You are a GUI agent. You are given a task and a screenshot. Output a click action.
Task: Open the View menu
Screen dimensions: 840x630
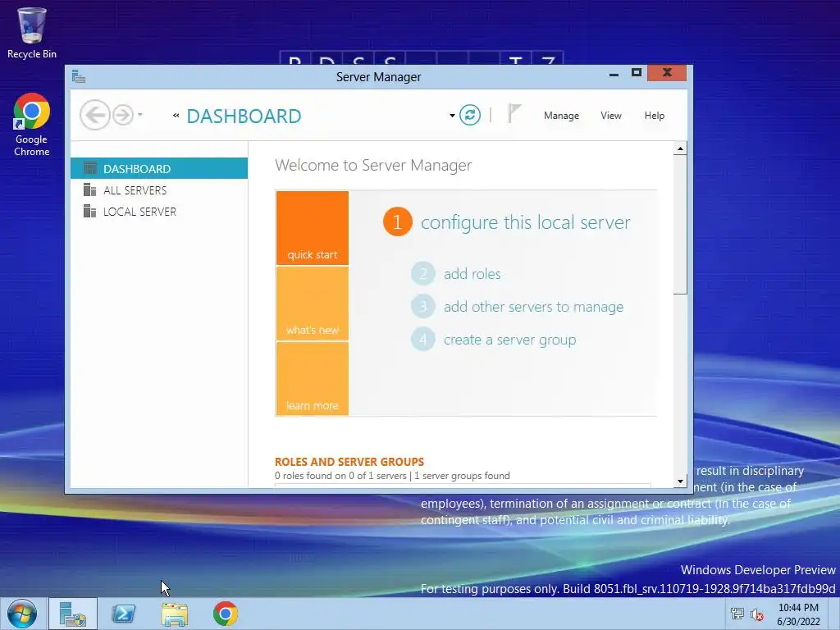[610, 116]
